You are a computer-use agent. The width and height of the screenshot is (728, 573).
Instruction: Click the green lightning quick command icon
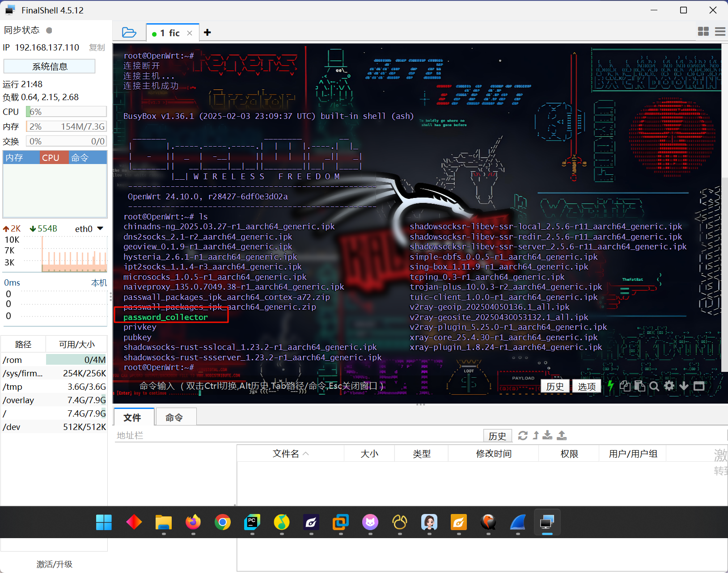pyautogui.click(x=610, y=386)
